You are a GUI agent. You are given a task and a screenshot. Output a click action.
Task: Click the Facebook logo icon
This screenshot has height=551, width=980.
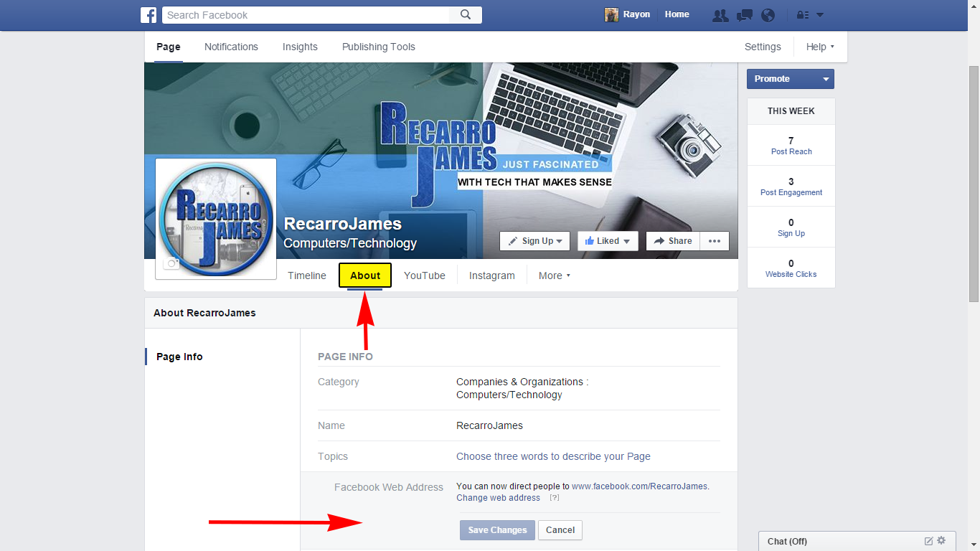(149, 15)
